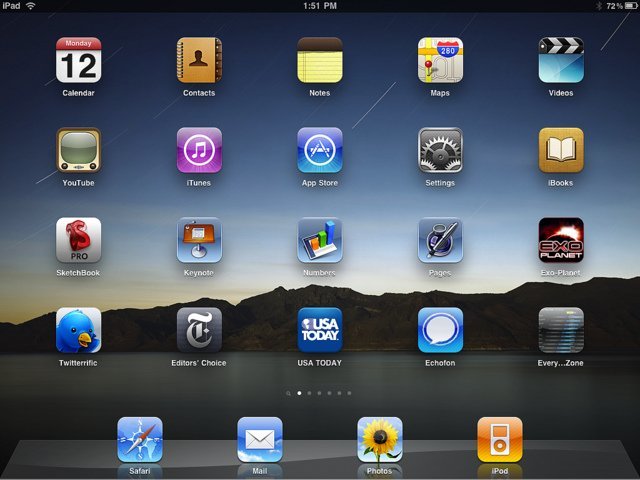The image size is (640, 480).
Task: Launch the YouTube app
Action: tap(78, 150)
